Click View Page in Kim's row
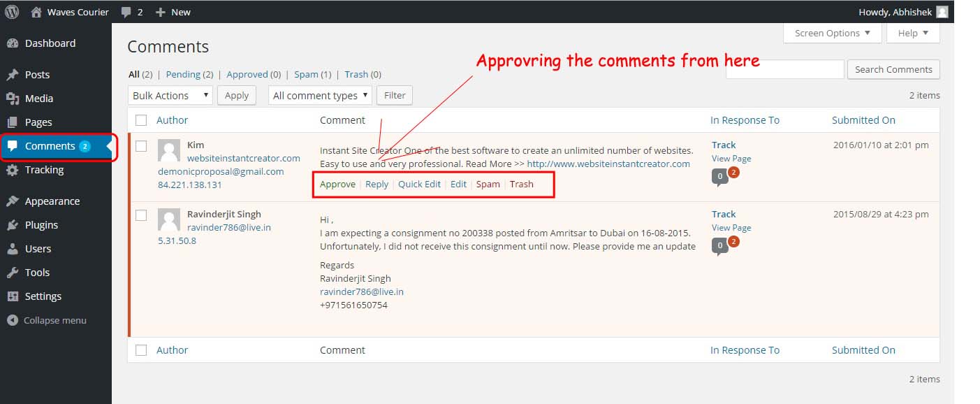The width and height of the screenshot is (980, 404). click(x=731, y=159)
